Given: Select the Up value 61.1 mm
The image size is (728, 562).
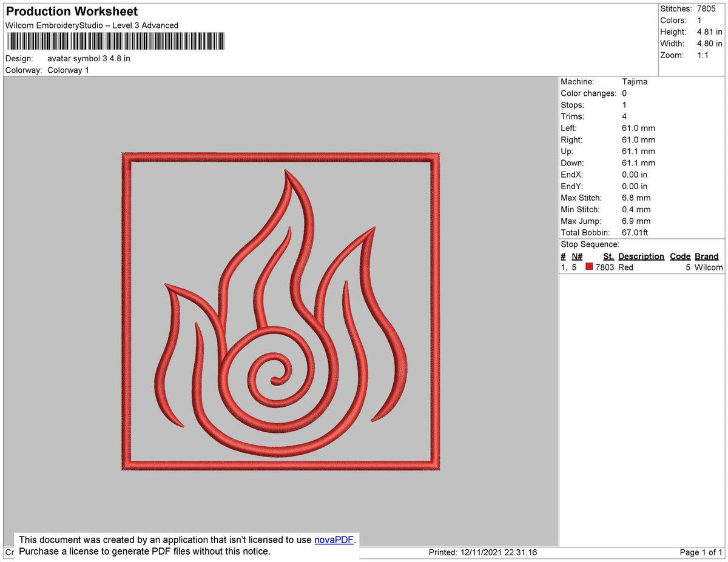Looking at the screenshot, I should tap(638, 151).
